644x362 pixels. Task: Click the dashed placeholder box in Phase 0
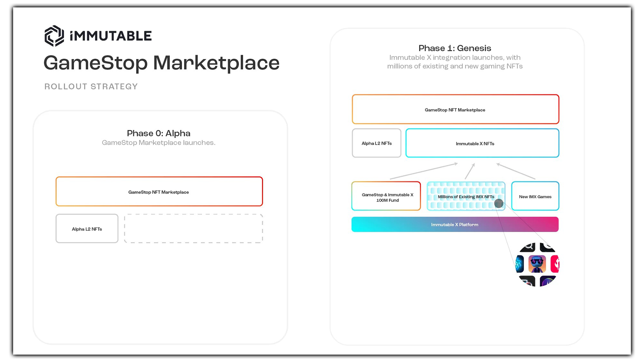193,229
